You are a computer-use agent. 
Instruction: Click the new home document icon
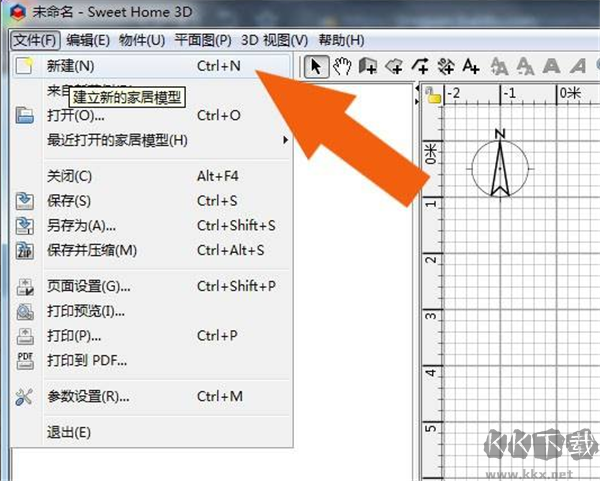24,66
